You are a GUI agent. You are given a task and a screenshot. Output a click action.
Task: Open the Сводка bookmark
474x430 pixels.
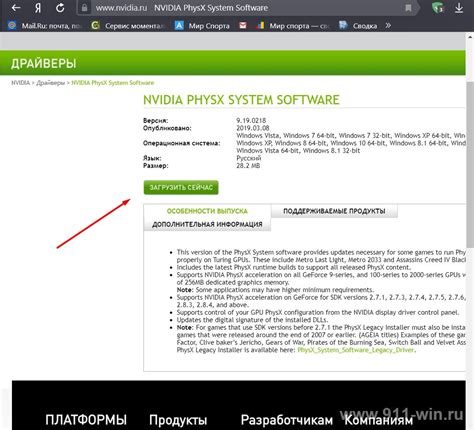tap(358, 26)
